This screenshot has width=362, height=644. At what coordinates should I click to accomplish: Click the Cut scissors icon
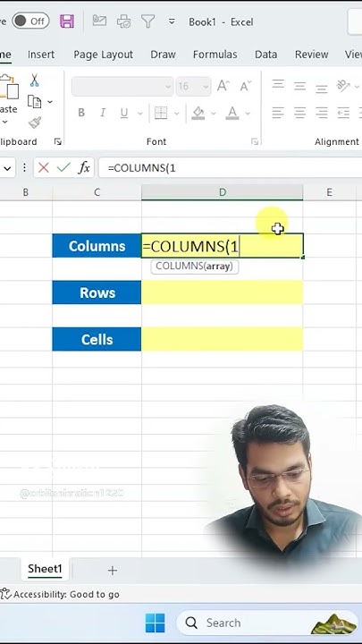pyautogui.click(x=35, y=80)
